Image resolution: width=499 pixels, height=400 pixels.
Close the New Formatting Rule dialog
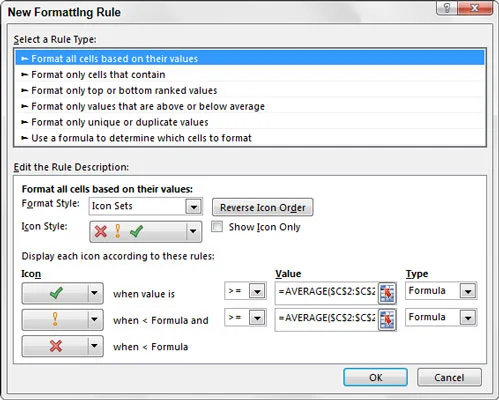point(475,8)
